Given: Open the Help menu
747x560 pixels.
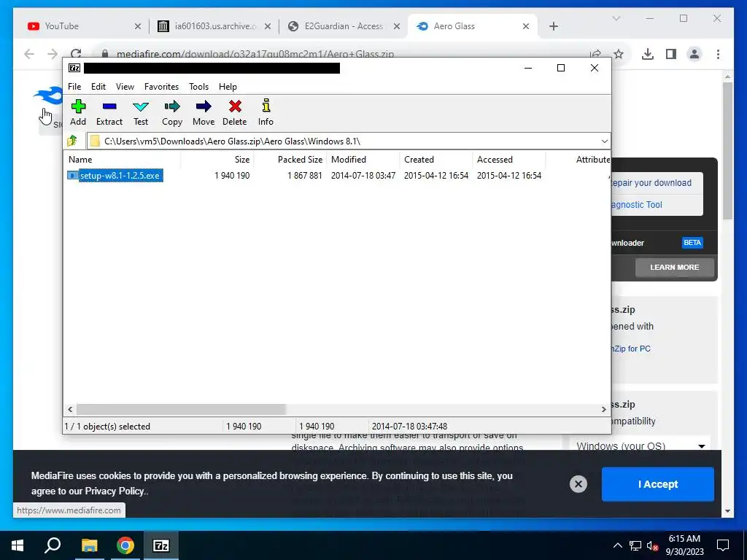Looking at the screenshot, I should coord(228,87).
